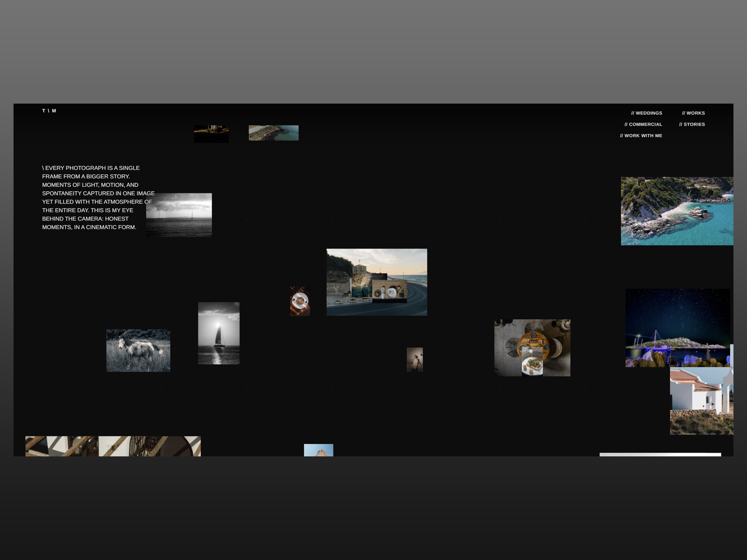
Task: Click the overhead café table photo
Action: coord(532,348)
